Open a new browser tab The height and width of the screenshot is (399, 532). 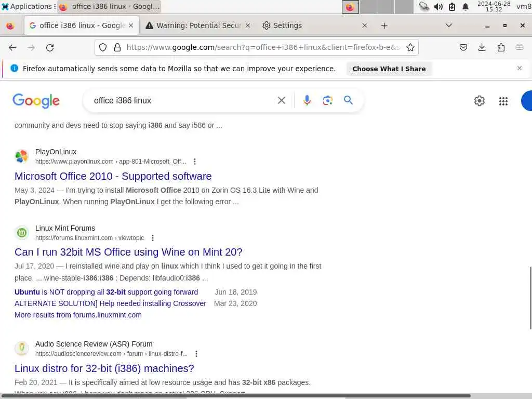point(384,26)
